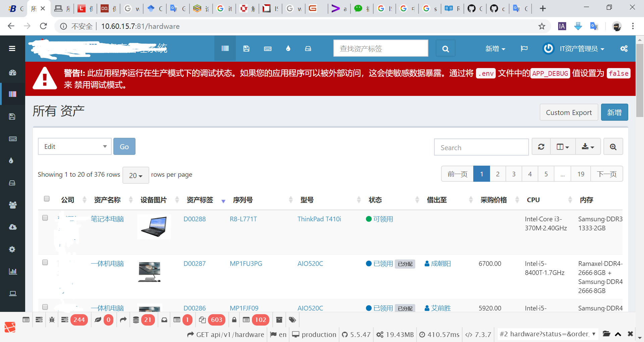Click the Go button
644x342 pixels.
124,147
